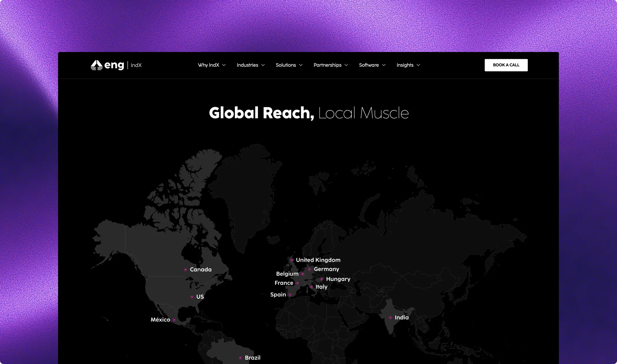Screen dimensions: 617x364
Task: Select the Belgium map marker
Action: click(x=302, y=274)
